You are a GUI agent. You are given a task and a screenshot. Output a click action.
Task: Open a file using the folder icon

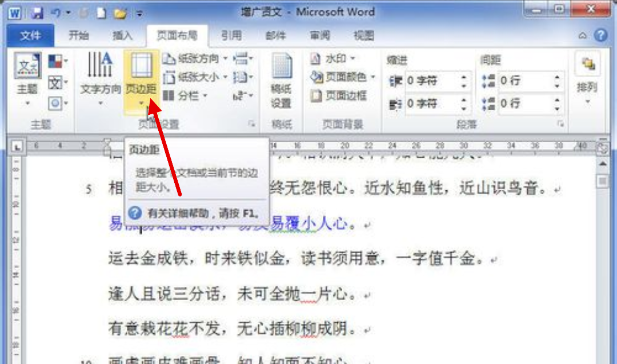121,13
